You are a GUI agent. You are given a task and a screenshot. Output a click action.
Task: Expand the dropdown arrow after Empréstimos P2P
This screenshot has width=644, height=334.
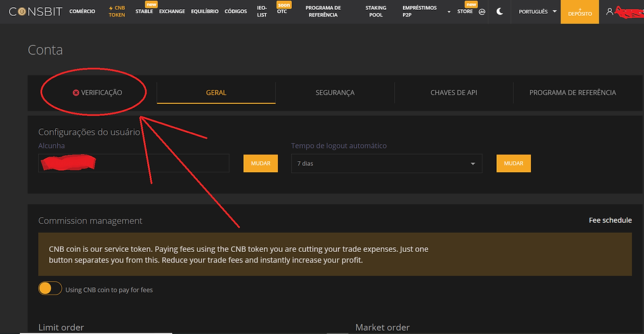(449, 12)
